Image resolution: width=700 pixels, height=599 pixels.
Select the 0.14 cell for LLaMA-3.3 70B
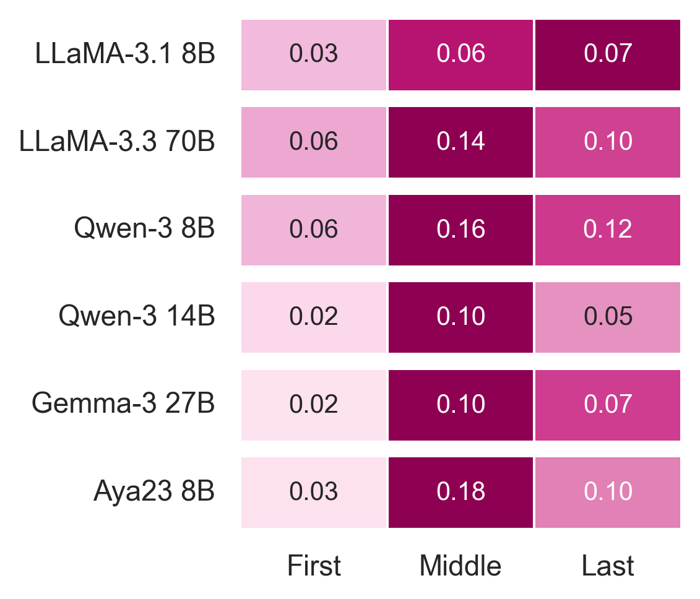460,142
